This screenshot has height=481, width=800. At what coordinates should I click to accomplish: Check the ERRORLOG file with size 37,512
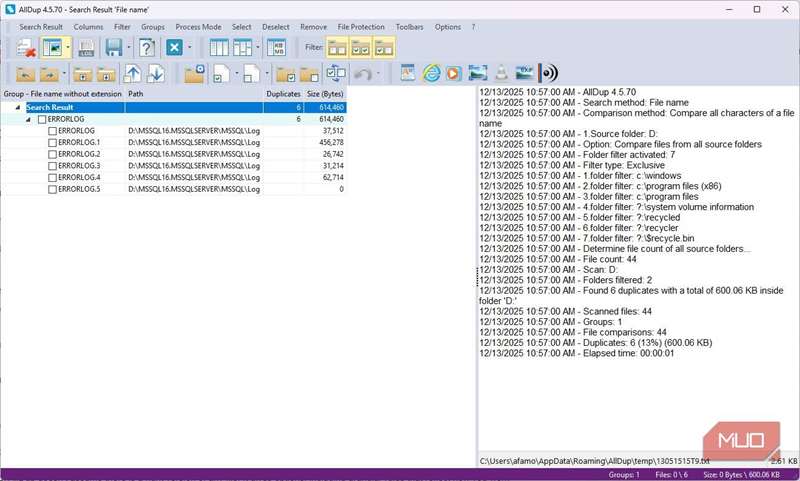tap(52, 131)
